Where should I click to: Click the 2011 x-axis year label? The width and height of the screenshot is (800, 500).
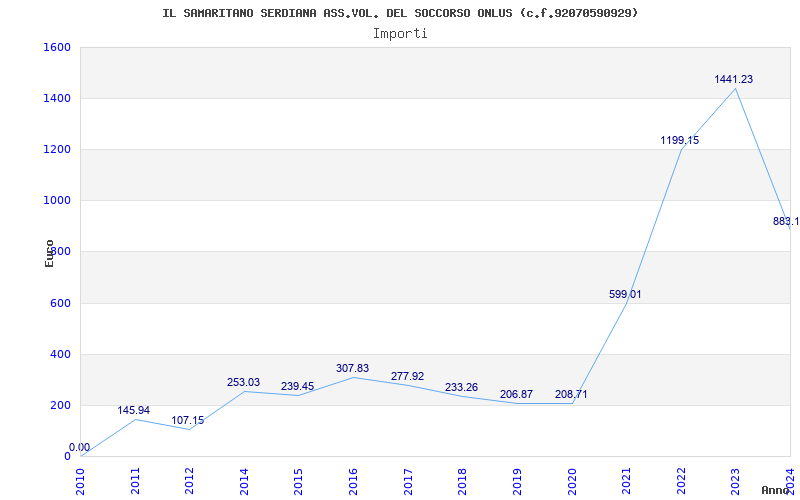pyautogui.click(x=135, y=481)
